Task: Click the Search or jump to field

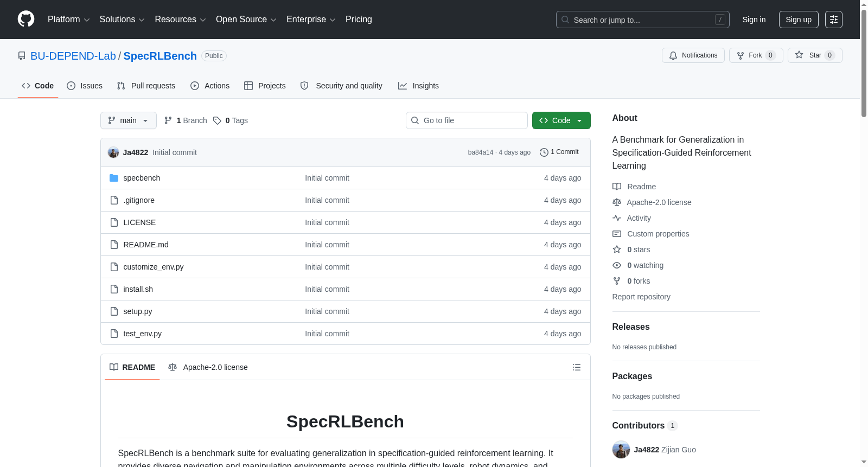Action: [x=643, y=20]
